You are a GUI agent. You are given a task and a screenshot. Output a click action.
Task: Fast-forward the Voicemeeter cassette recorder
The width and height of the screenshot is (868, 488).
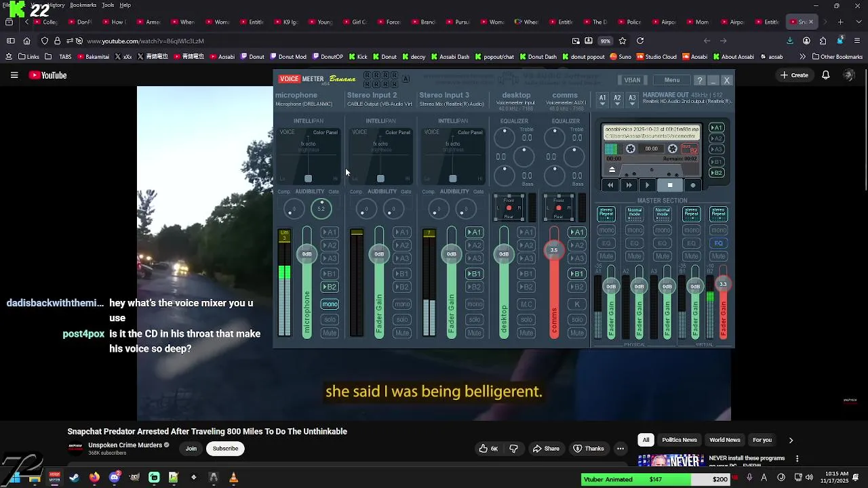click(x=629, y=185)
